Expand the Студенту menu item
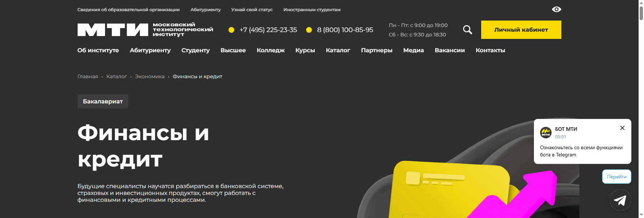The image size is (644, 218). coord(196,50)
